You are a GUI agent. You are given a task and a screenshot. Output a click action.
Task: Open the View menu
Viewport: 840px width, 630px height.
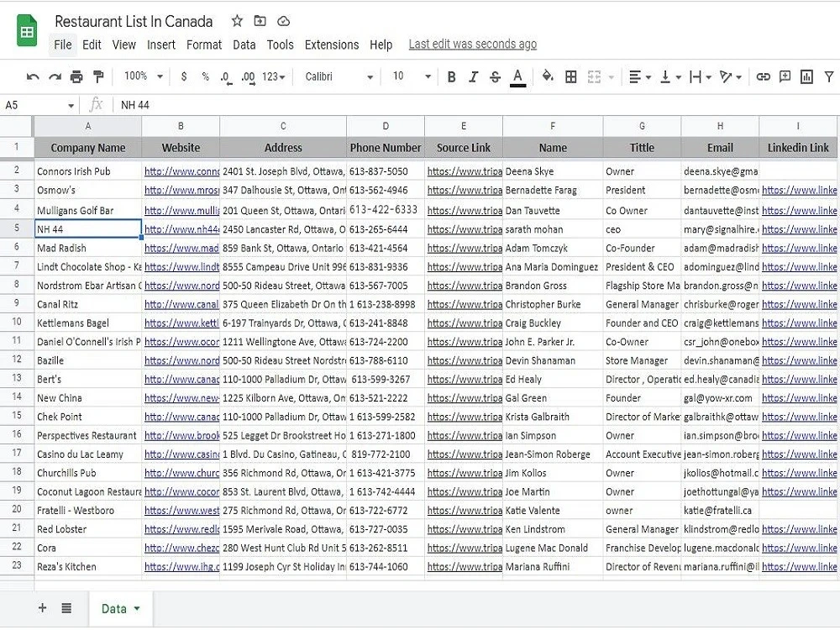pos(123,45)
